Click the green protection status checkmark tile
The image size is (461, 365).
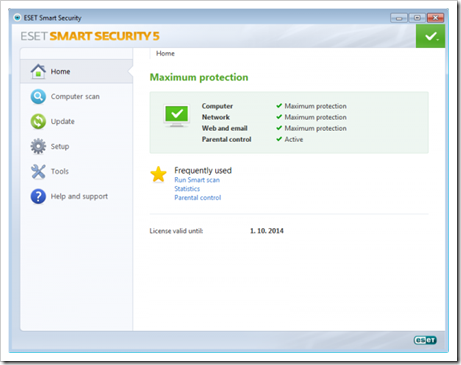(430, 36)
